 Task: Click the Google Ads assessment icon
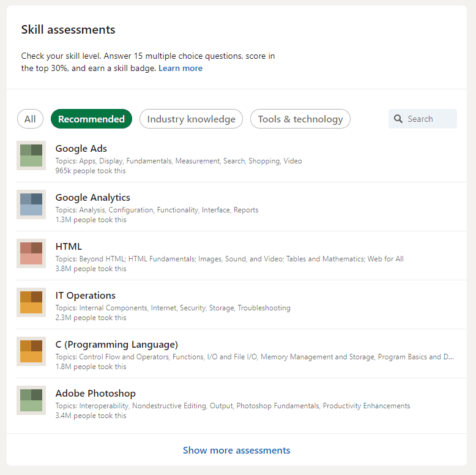click(x=31, y=155)
